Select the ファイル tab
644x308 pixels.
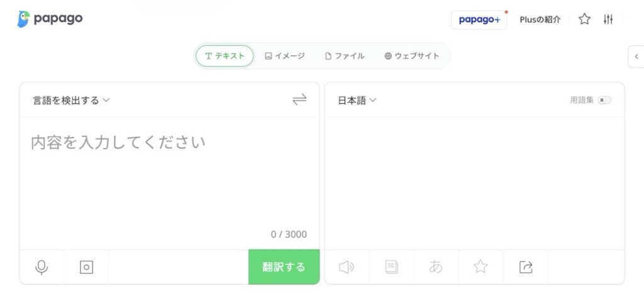(x=345, y=56)
